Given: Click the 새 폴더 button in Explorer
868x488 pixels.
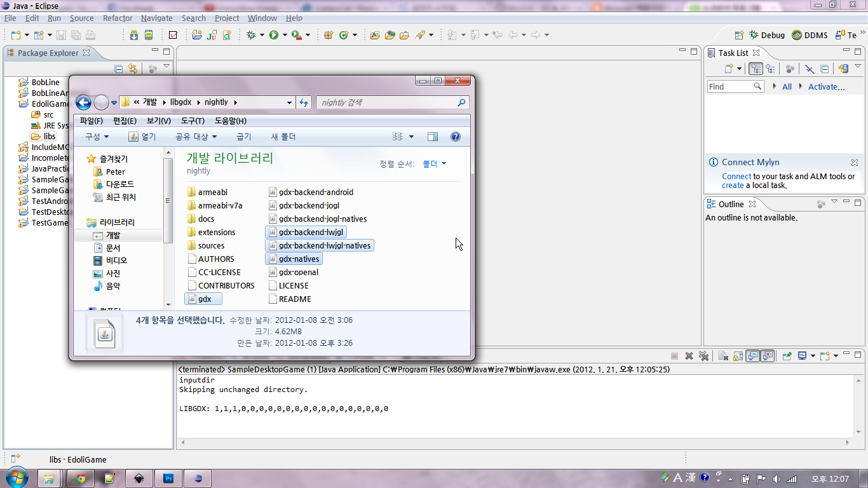Looking at the screenshot, I should [283, 137].
